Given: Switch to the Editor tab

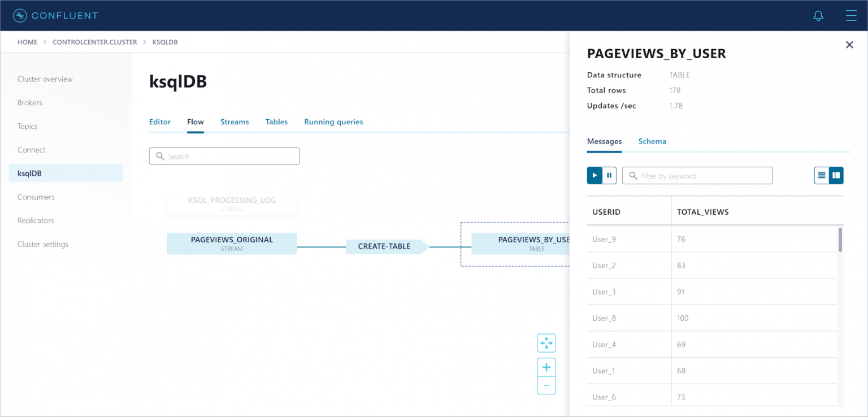Looking at the screenshot, I should [160, 121].
